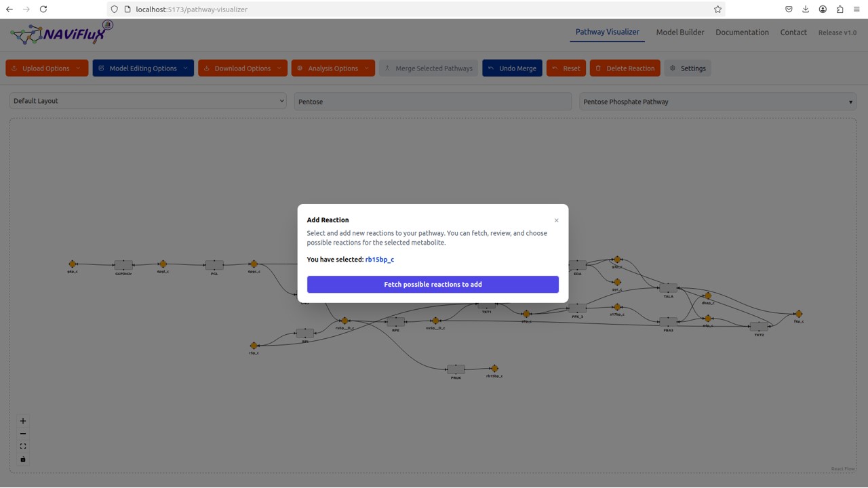This screenshot has width=868, height=488.
Task: Click the NAViFluX logo
Action: tap(61, 33)
